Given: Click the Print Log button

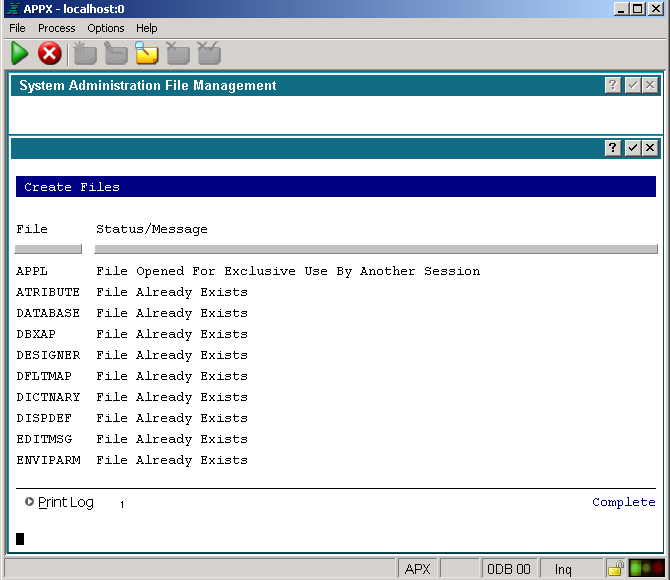Looking at the screenshot, I should pos(65,502).
